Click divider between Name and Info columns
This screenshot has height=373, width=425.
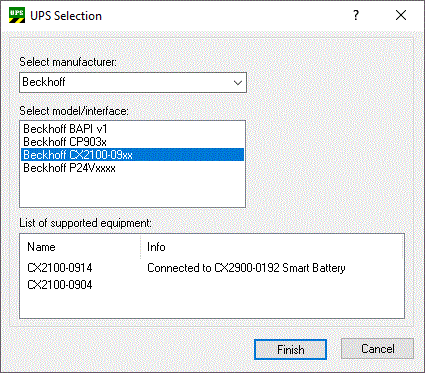(x=140, y=247)
